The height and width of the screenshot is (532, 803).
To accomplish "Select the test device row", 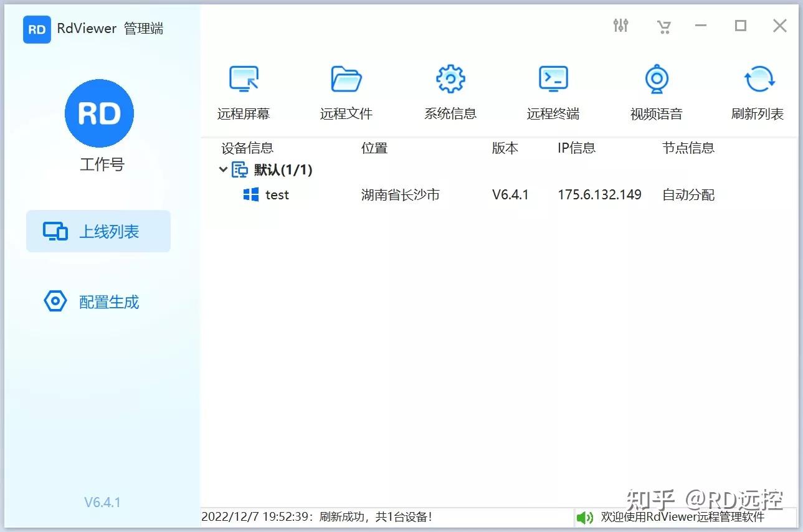I will (x=276, y=194).
